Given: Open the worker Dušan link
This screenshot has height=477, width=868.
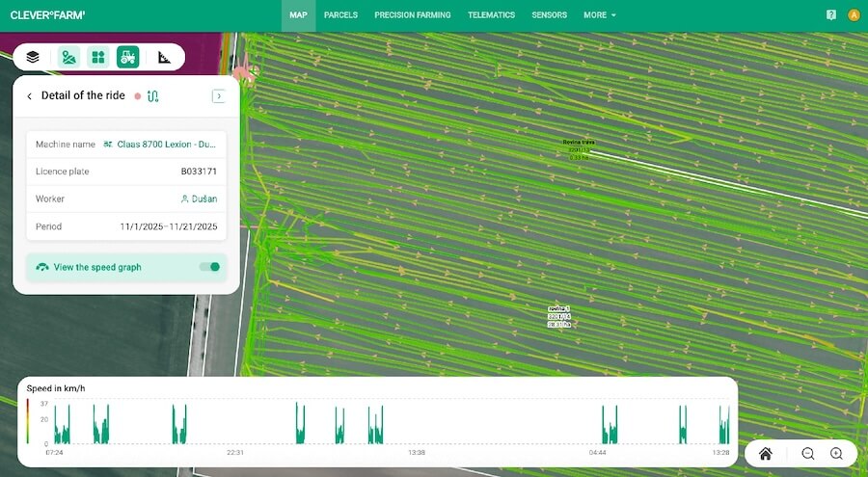Looking at the screenshot, I should coord(204,199).
